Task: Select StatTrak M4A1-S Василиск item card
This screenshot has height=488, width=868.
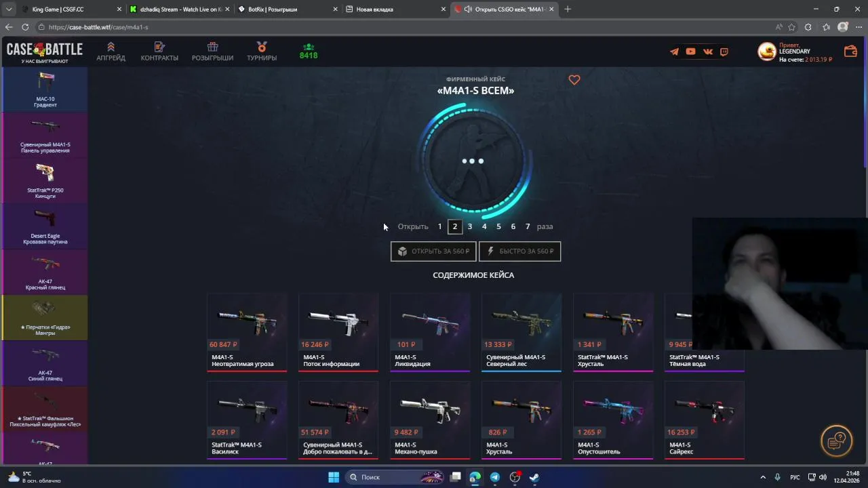Action: (247, 420)
